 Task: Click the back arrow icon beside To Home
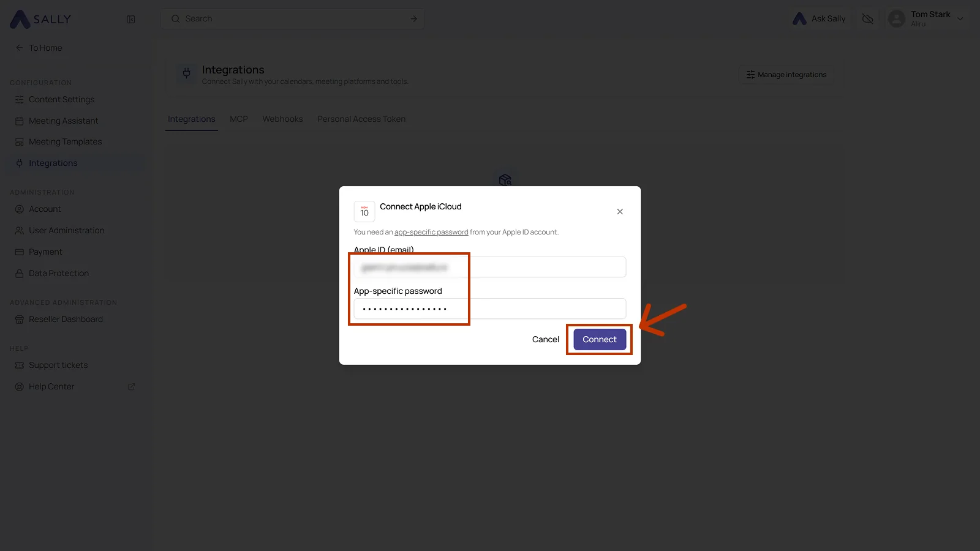click(19, 48)
